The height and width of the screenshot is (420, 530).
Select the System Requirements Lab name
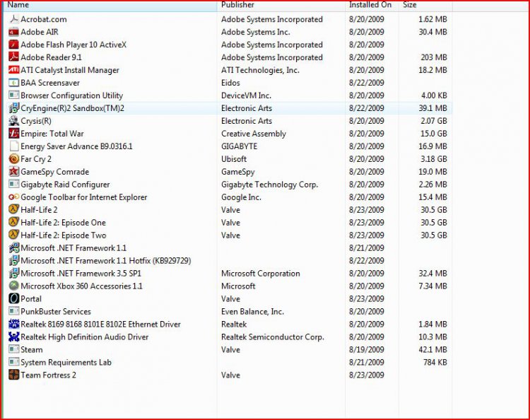coord(66,363)
